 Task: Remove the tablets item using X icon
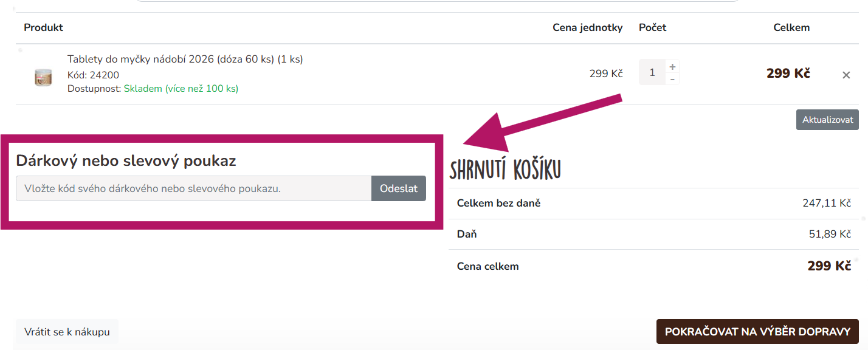point(846,75)
